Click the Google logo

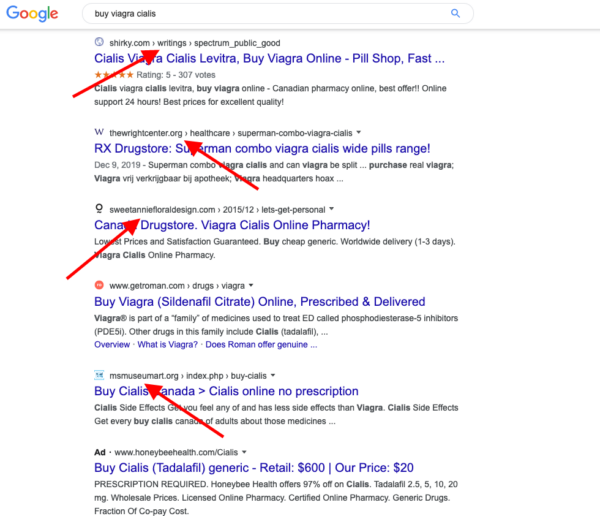coord(32,14)
